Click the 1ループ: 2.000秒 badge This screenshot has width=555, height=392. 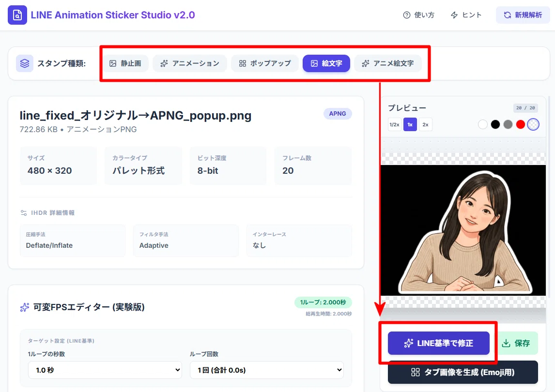[x=323, y=302]
